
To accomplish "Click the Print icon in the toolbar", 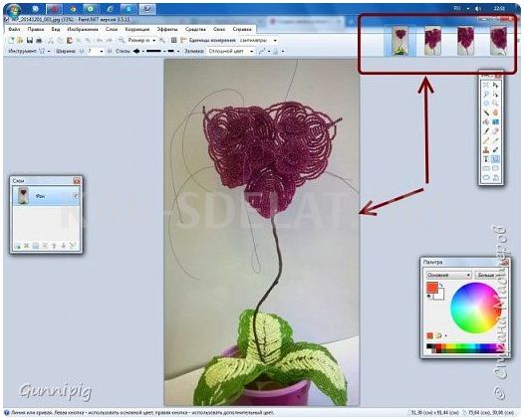I will click(39, 41).
